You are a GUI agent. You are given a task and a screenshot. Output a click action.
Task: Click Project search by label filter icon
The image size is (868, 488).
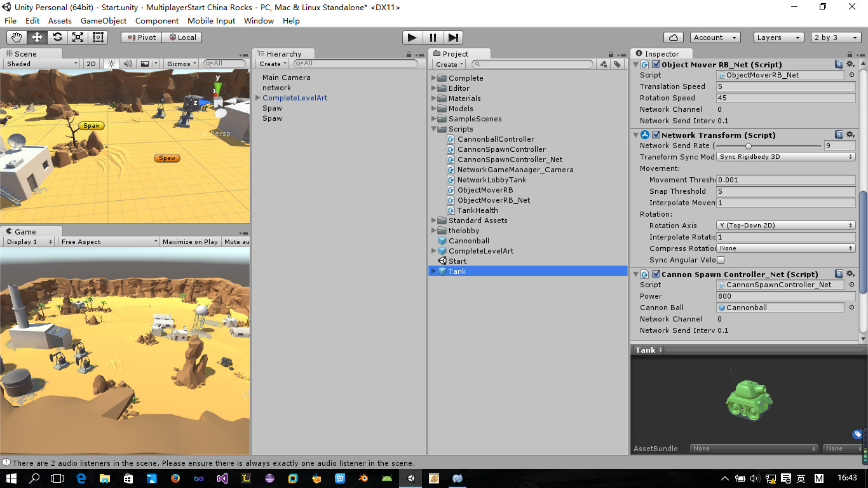(617, 64)
